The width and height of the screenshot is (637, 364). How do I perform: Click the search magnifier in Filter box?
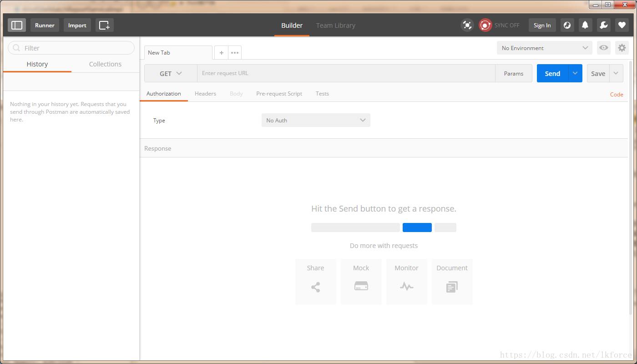pos(17,48)
